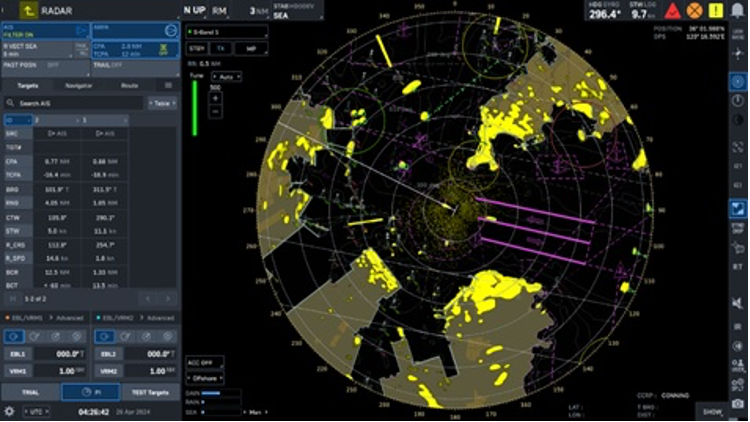Change the Tune Auto selector
This screenshot has height=422, width=750.
coord(226,77)
